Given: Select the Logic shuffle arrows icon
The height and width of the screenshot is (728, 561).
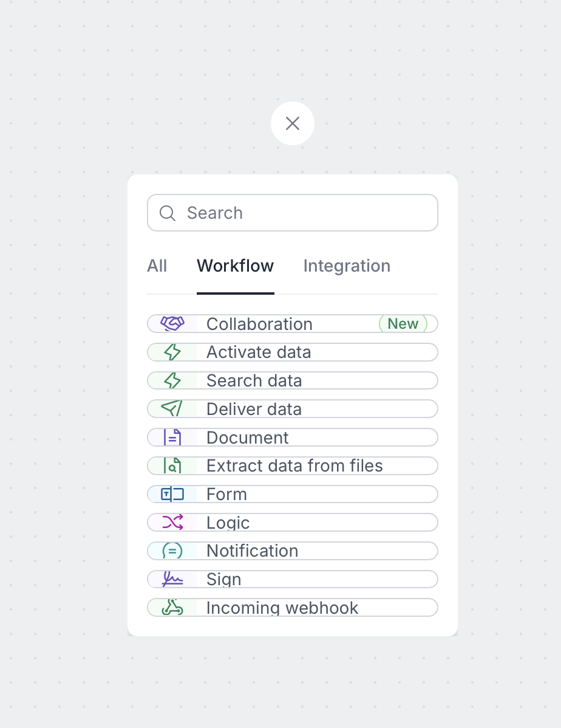Looking at the screenshot, I should click(x=172, y=522).
